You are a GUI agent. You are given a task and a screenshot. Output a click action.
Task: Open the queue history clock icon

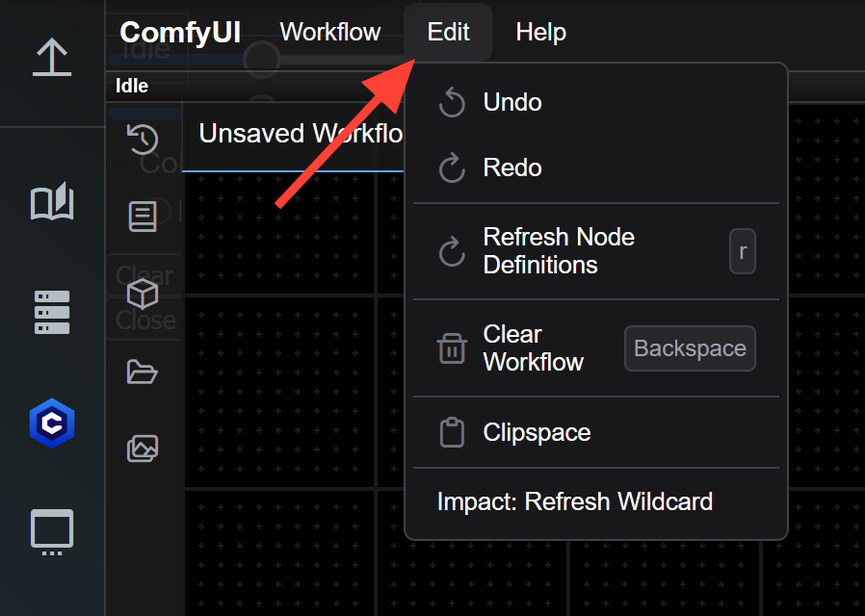tap(143, 139)
